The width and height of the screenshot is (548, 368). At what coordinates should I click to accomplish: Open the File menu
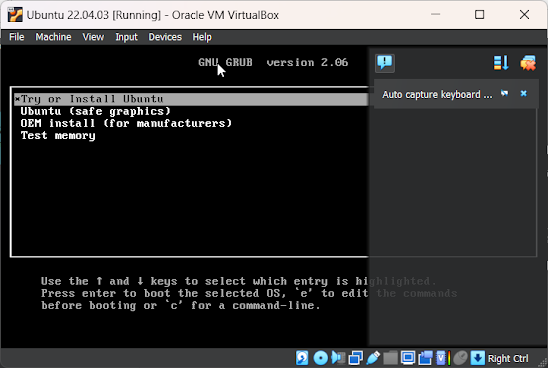pyautogui.click(x=16, y=37)
